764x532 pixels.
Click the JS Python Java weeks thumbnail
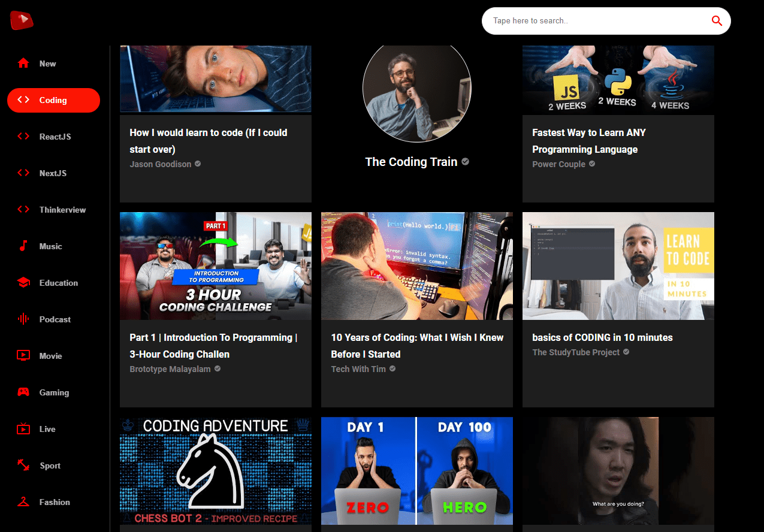pos(618,80)
